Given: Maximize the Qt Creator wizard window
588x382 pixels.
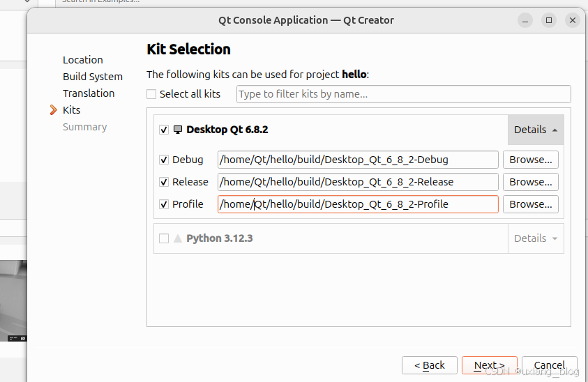Looking at the screenshot, I should click(x=549, y=20).
